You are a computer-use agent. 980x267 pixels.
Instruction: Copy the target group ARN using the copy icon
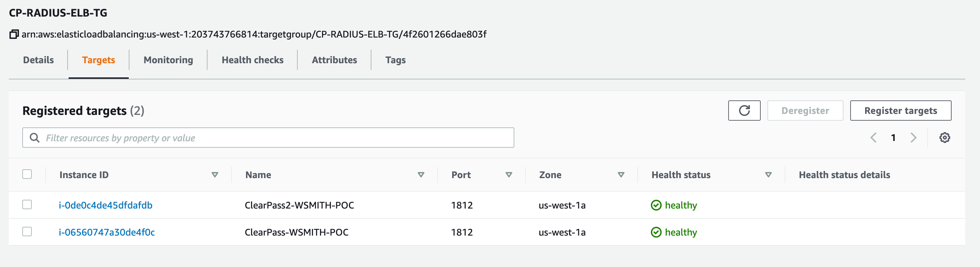14,34
